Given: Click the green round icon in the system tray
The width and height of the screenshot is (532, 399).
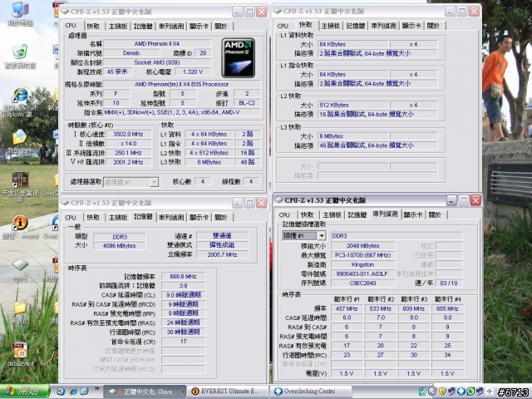Looking at the screenshot, I should (x=470, y=392).
